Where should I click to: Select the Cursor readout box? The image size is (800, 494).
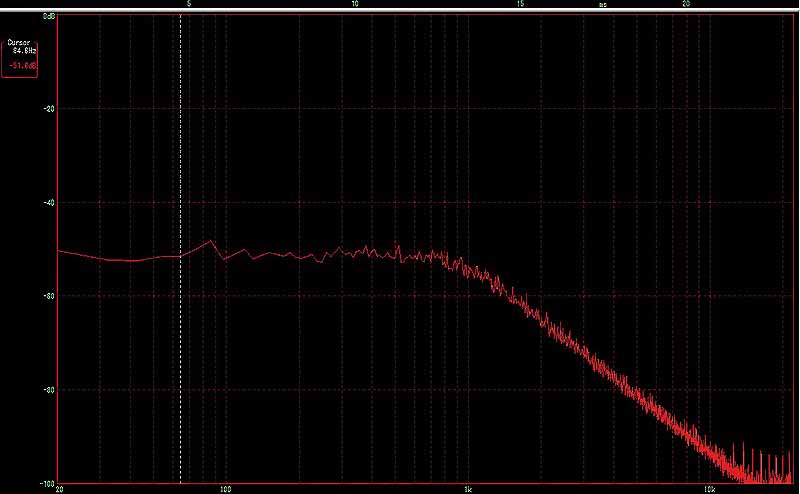coord(22,57)
